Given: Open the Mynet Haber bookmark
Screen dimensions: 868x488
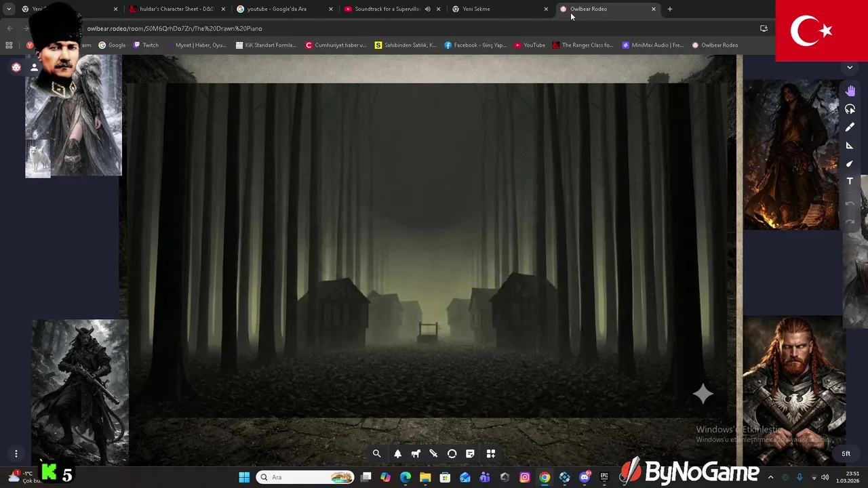Looking at the screenshot, I should coord(197,45).
